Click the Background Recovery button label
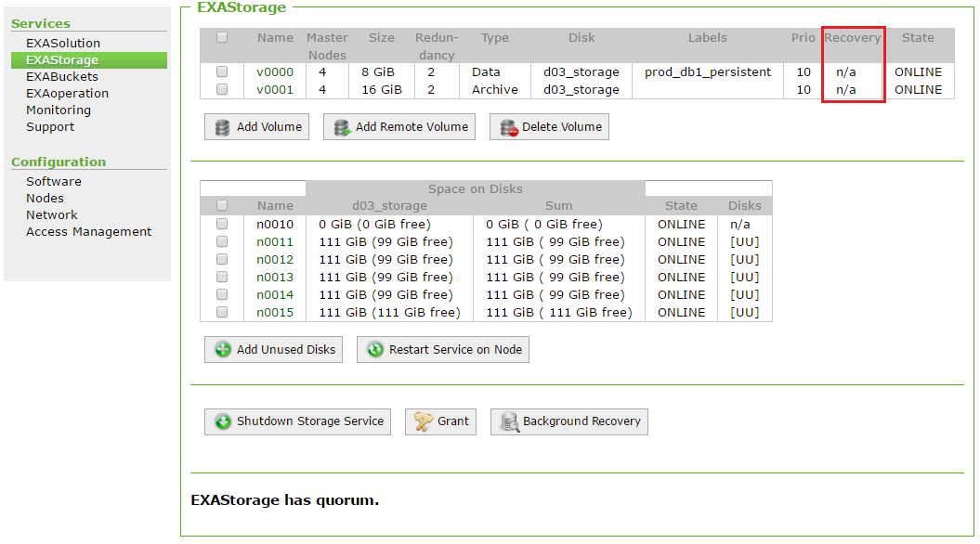 [x=581, y=421]
